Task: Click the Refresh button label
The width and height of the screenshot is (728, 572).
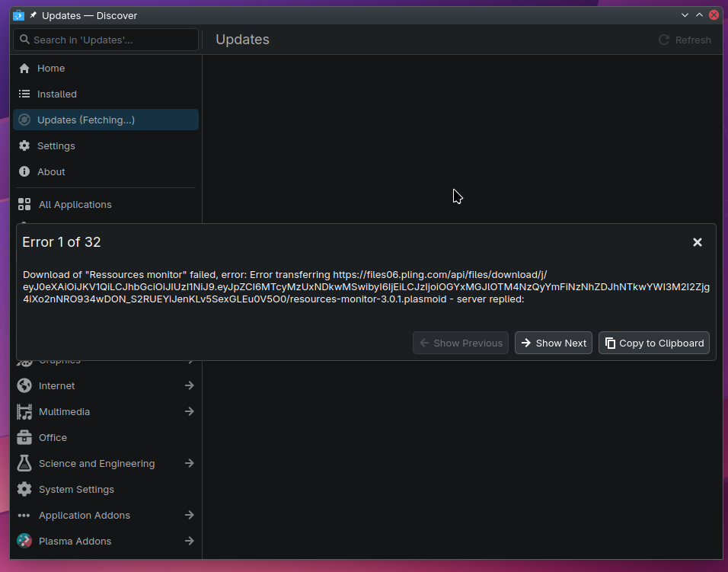Action: (x=693, y=40)
